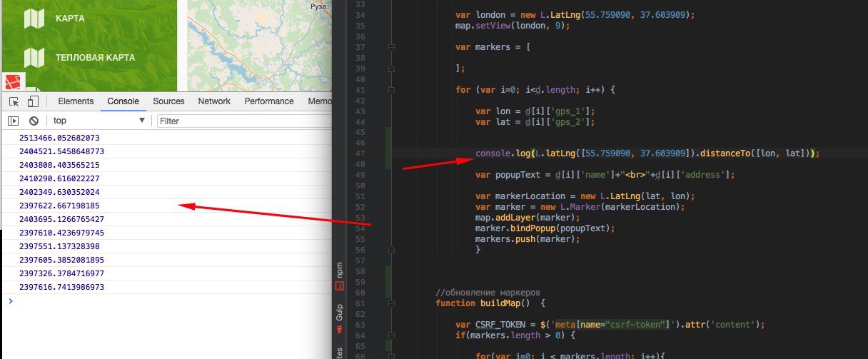The height and width of the screenshot is (359, 868).
Task: Select console value 2397605.3852081895
Action: [62, 260]
